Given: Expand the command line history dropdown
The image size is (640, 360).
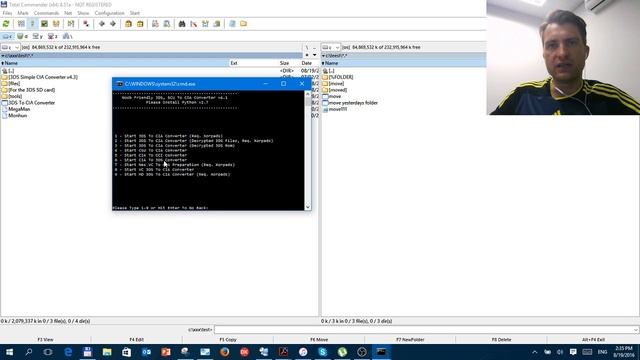Looking at the screenshot, I should [636, 329].
